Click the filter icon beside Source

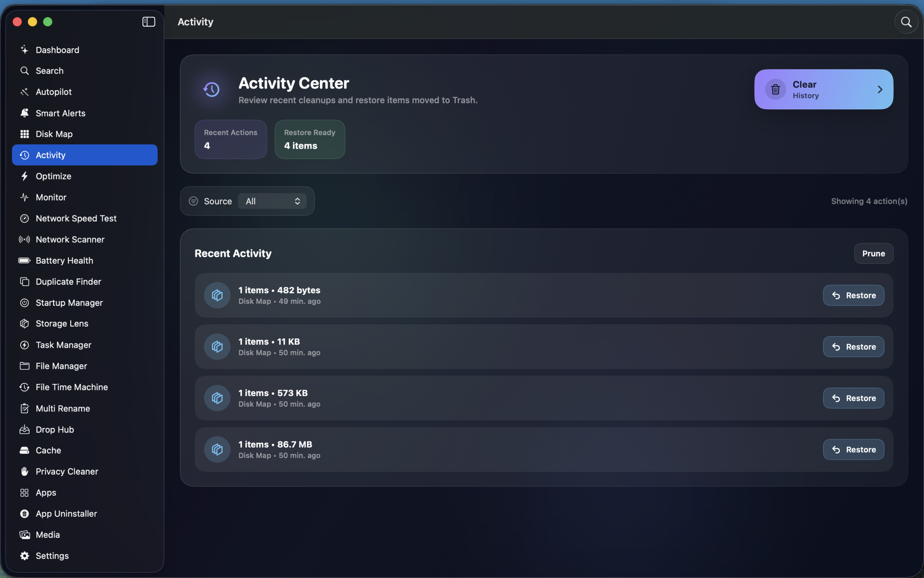tap(193, 201)
